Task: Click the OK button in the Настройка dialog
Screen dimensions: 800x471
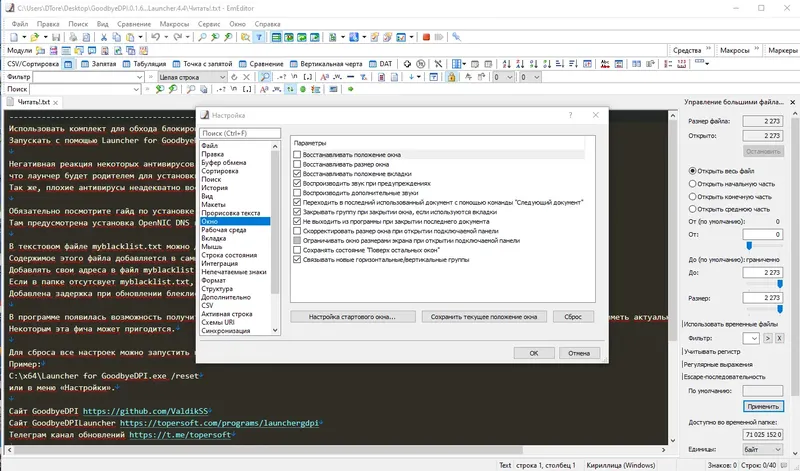Action: pyautogui.click(x=534, y=353)
